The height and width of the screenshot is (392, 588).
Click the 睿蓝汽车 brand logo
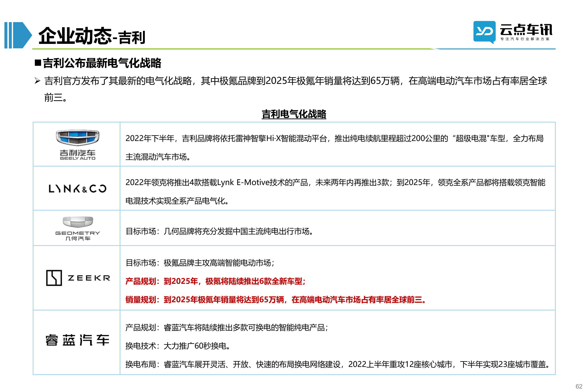click(77, 340)
